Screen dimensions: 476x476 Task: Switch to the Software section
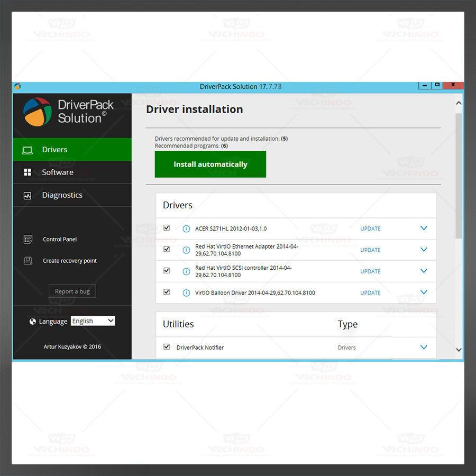[72, 172]
